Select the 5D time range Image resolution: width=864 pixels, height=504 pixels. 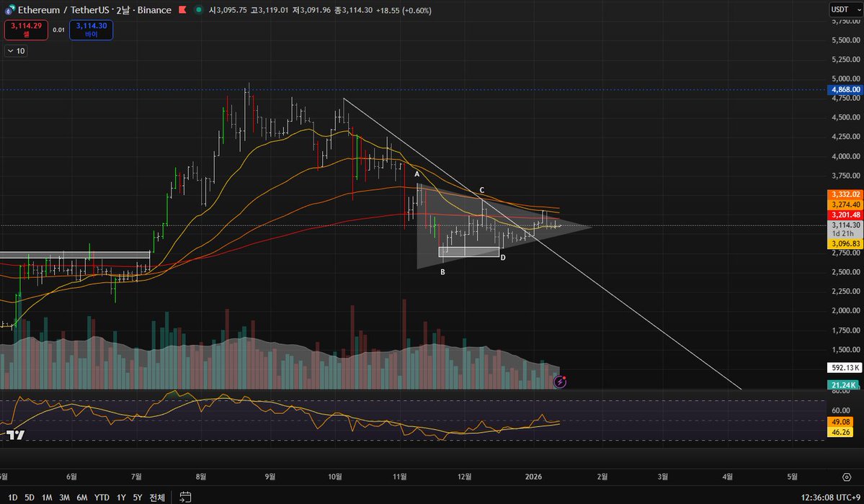click(x=30, y=498)
